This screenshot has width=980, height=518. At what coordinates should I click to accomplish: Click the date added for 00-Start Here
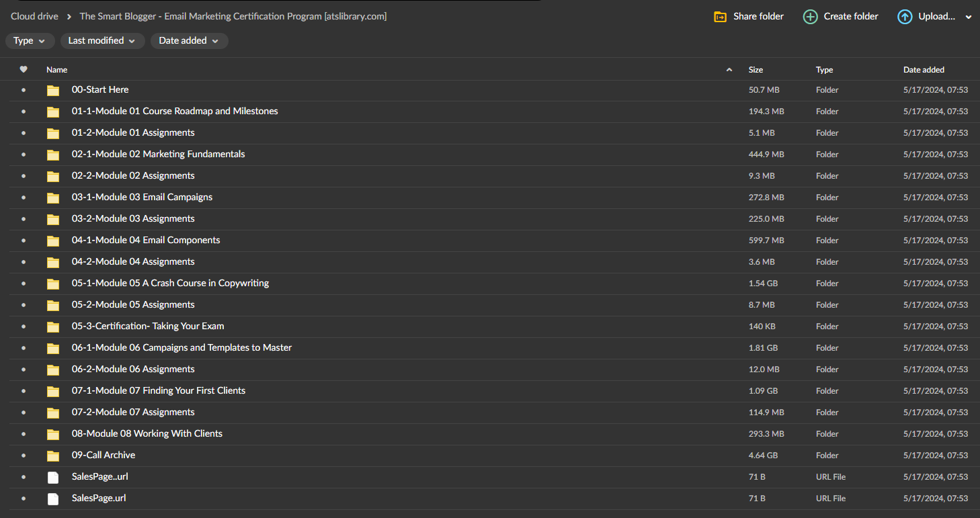click(936, 90)
